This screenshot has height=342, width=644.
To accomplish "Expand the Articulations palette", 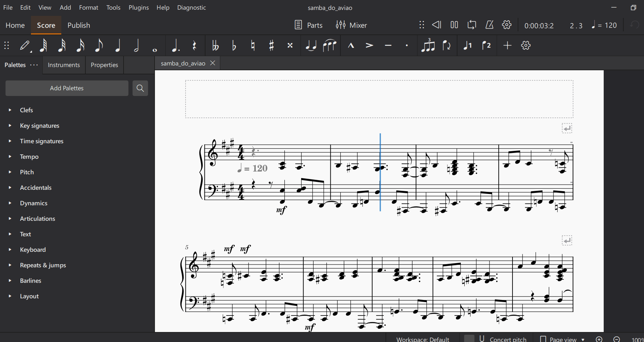I will (10, 218).
